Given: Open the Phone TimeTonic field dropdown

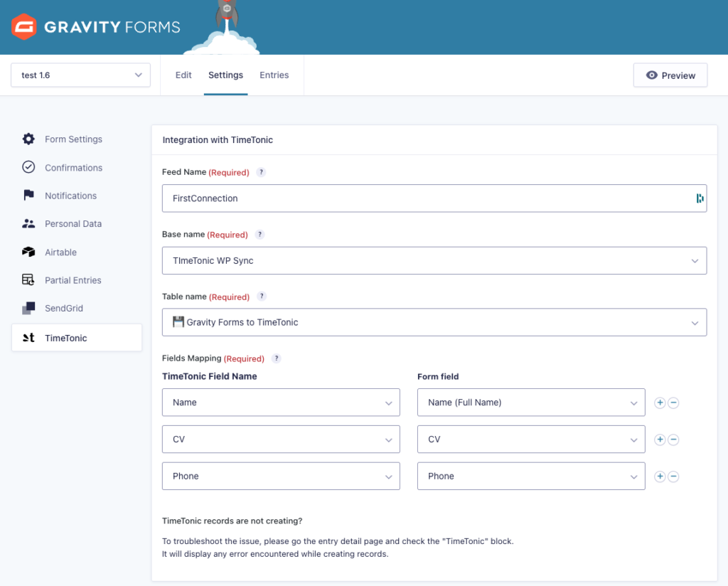Looking at the screenshot, I should click(281, 476).
